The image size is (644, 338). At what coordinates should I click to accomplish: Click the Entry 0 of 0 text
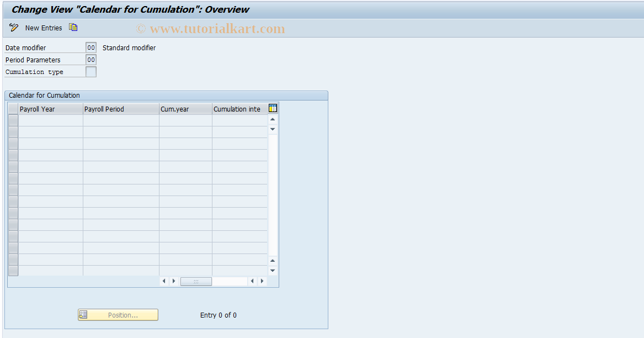click(218, 315)
